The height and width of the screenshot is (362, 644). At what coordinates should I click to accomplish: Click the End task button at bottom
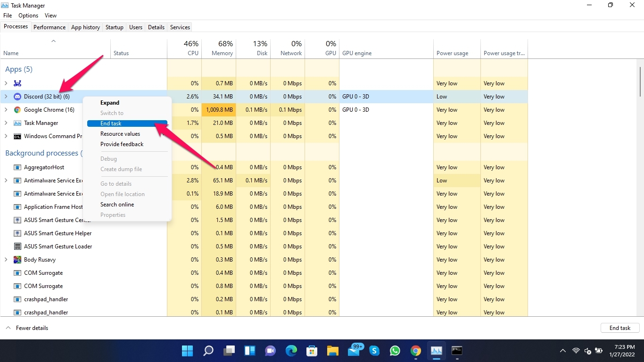(x=620, y=328)
